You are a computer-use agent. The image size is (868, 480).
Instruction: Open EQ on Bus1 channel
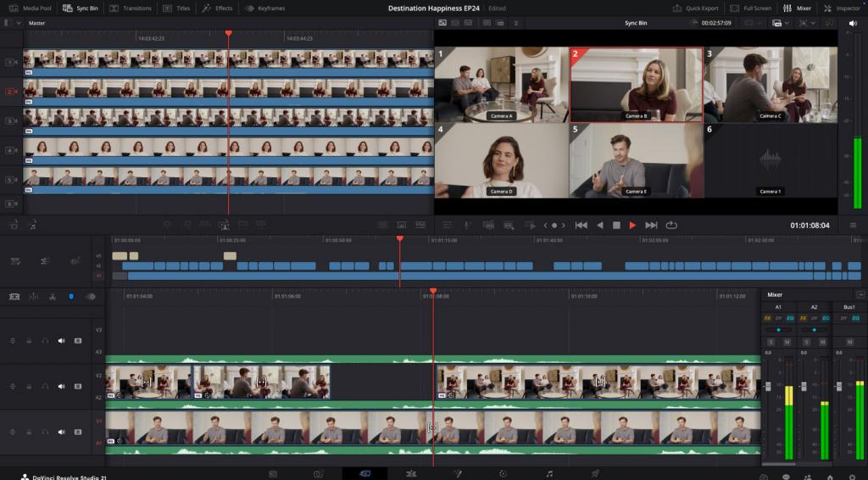pyautogui.click(x=856, y=318)
